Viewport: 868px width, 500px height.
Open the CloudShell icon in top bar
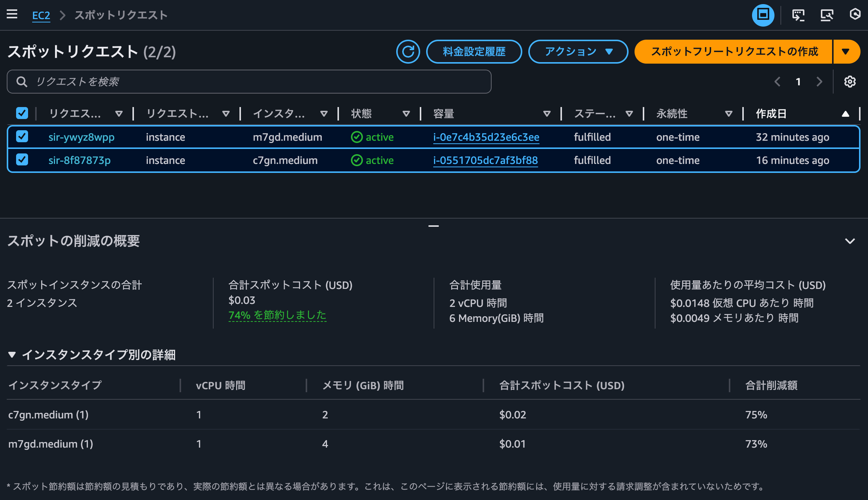point(798,15)
